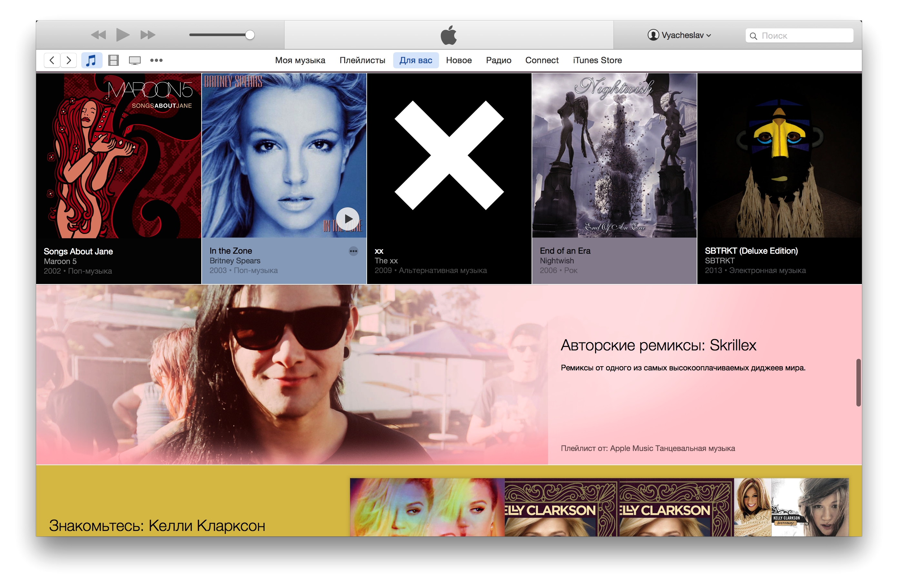Go back with the left arrow
The height and width of the screenshot is (588, 898).
[52, 60]
